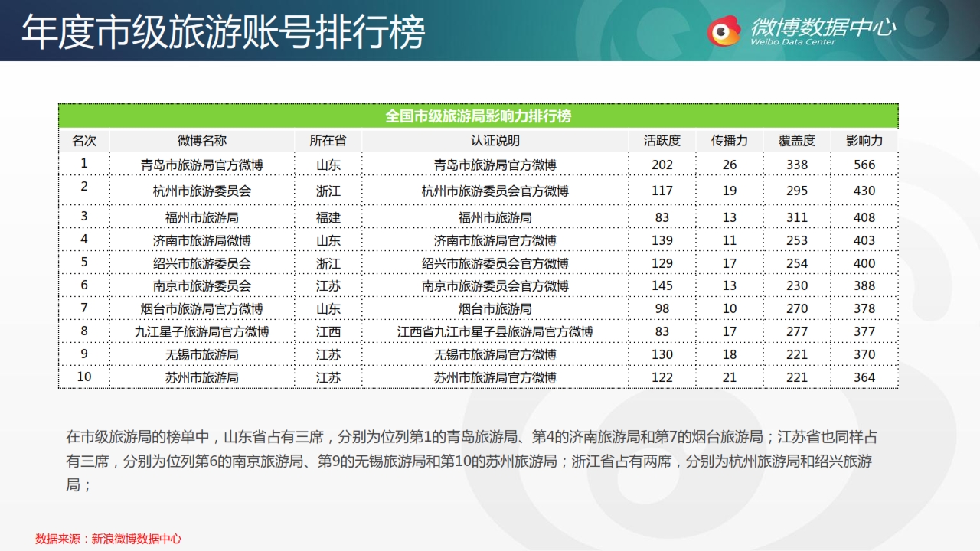Click the coverage value 277
980x551 pixels.
797,331
